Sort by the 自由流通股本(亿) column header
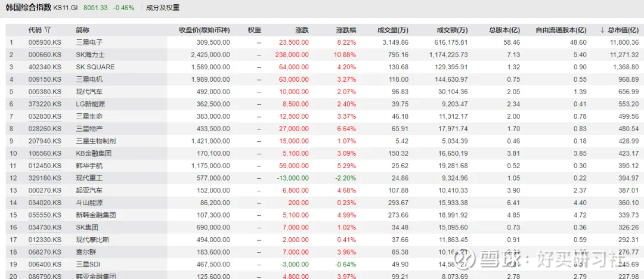644x279 pixels. [x=561, y=30]
